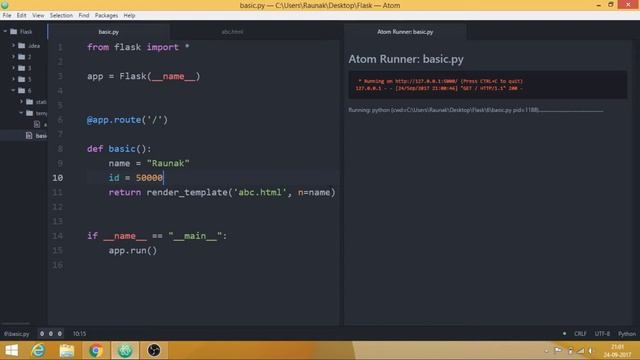Click on 'from flask import *' line
The image size is (640, 360).
pyautogui.click(x=138, y=47)
